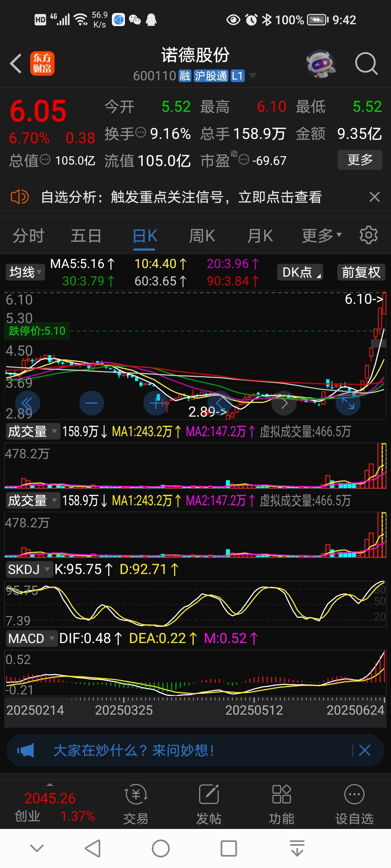Expand the 更多 chart period dropdown
Screen dimensions: 391x868
click(x=322, y=236)
